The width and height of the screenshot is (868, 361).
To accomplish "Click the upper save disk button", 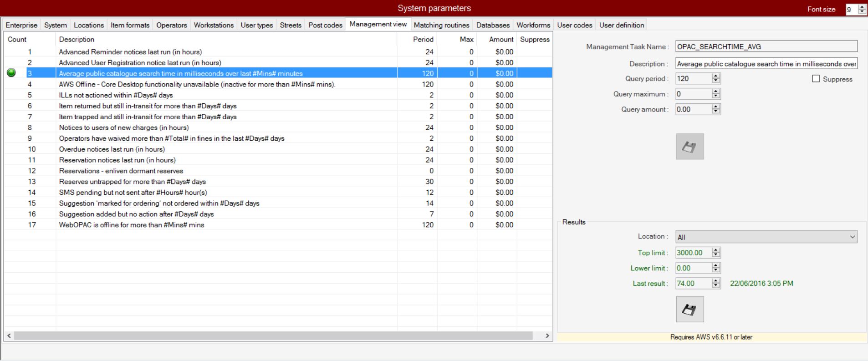I will (689, 147).
